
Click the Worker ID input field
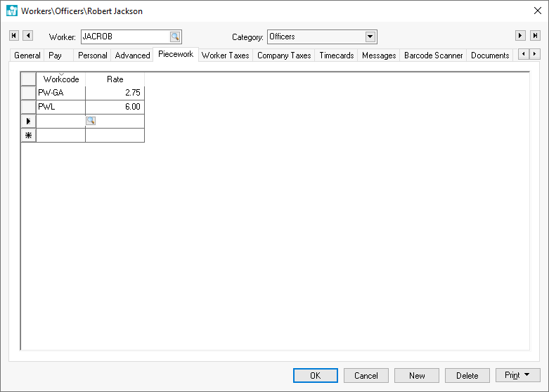click(x=125, y=37)
